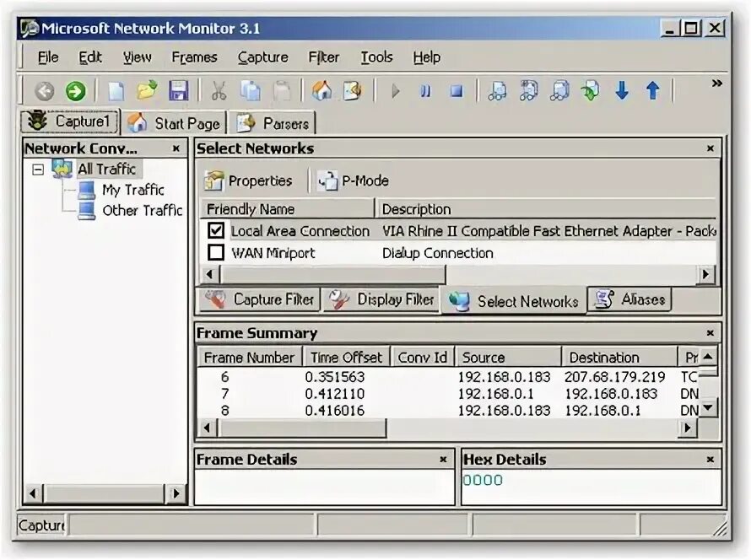Click the Description column header
The image size is (751, 560).
click(x=546, y=209)
